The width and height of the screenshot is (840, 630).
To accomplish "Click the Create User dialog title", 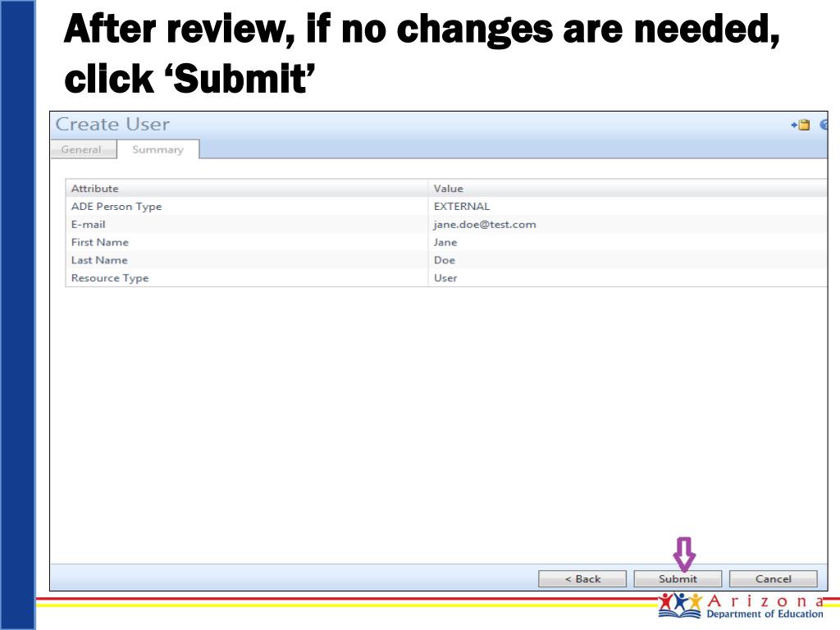I will click(x=112, y=125).
